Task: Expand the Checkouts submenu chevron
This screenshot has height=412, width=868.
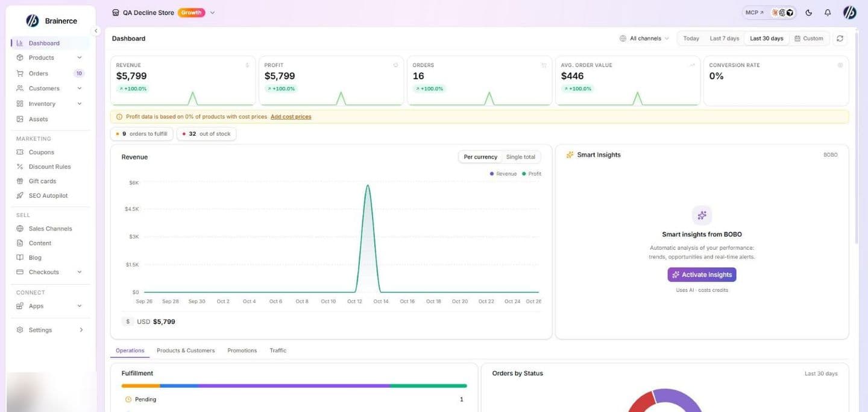Action: point(80,272)
